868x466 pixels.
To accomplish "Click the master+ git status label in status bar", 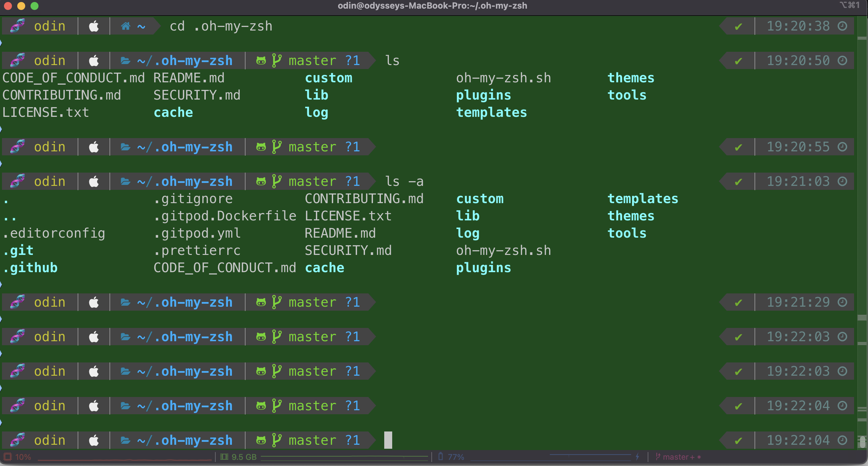I will [x=678, y=457].
